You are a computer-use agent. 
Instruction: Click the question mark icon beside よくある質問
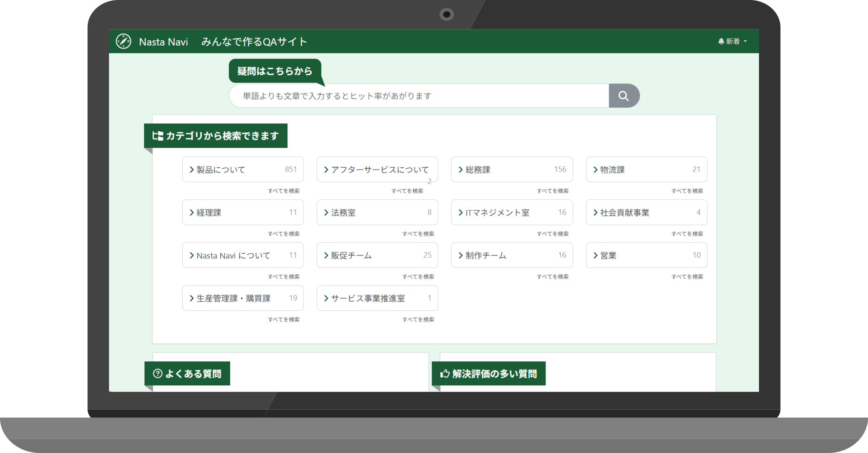click(x=158, y=374)
